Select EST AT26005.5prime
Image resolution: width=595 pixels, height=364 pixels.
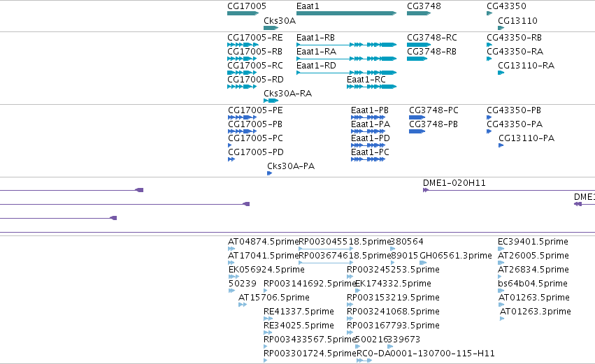pos(533,256)
